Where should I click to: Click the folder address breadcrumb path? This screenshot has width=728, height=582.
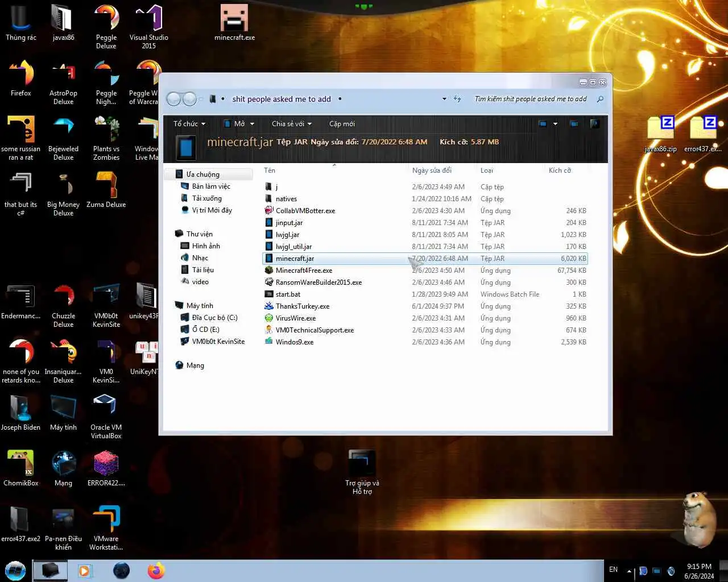[x=282, y=99]
